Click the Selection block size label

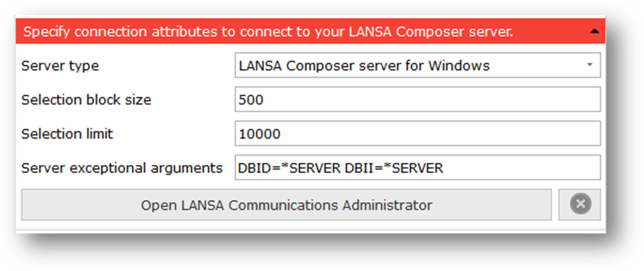[x=86, y=100]
